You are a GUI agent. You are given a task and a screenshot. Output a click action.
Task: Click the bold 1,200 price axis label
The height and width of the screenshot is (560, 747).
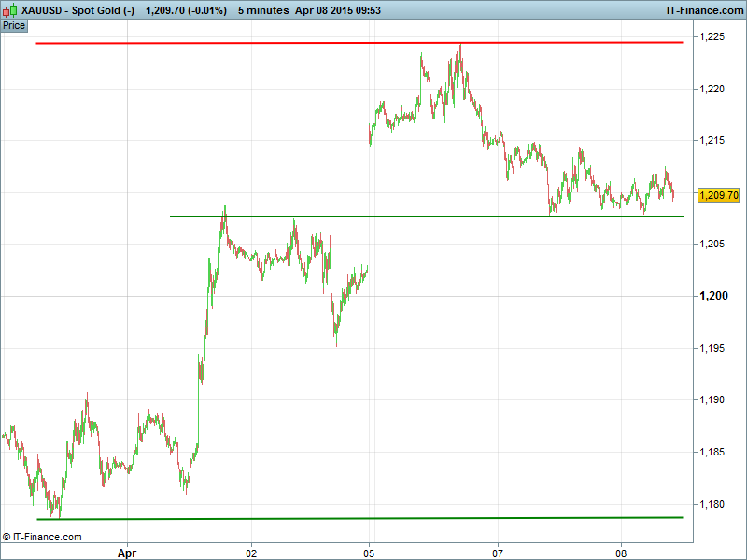[x=712, y=296]
